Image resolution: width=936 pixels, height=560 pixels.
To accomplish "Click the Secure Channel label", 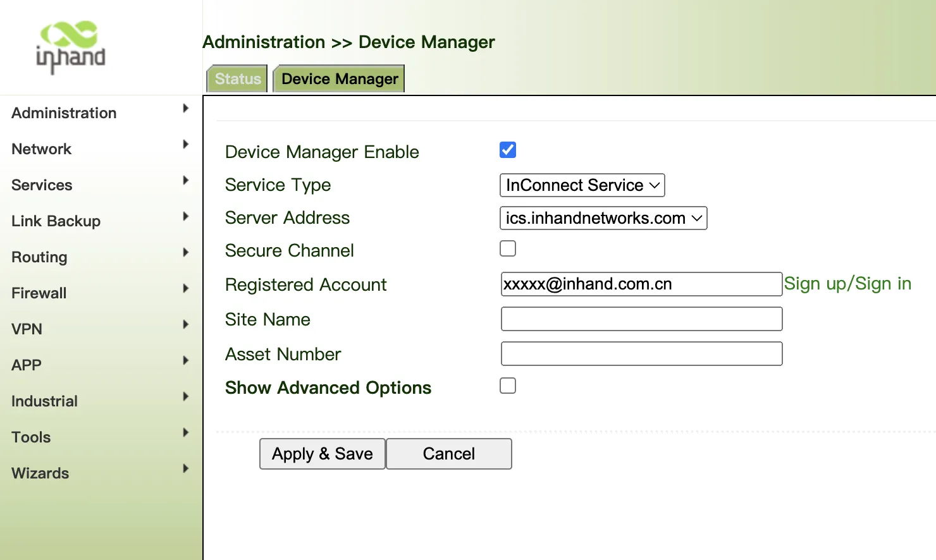I will [x=290, y=250].
